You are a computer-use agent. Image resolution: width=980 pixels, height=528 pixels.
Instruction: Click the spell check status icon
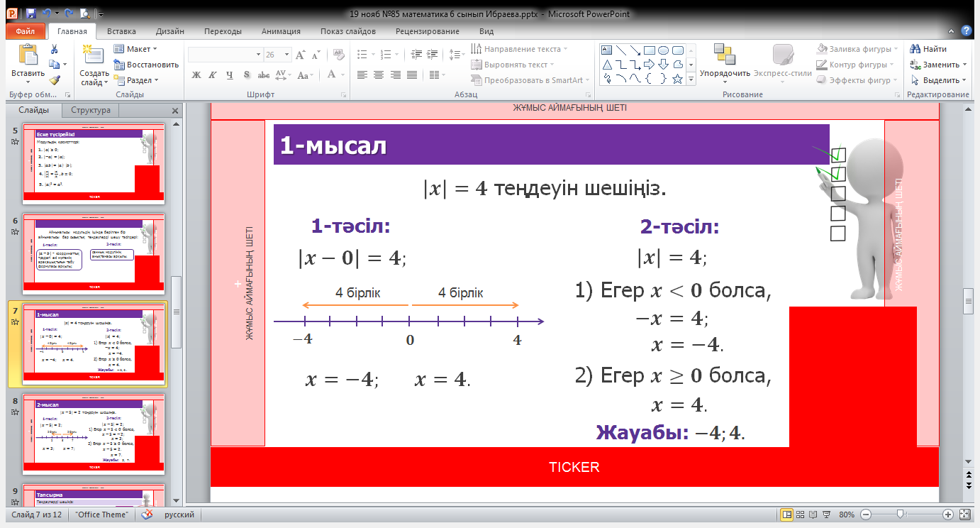point(147,515)
